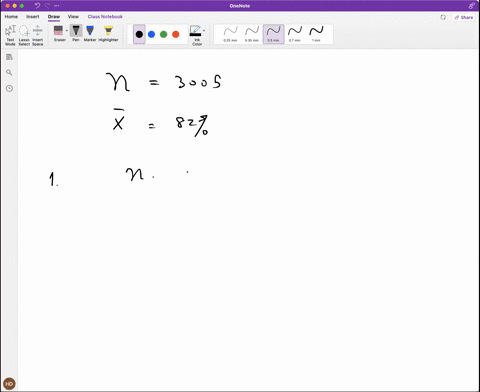Switch to the Draw ribbon tab
480x392 pixels.
(x=54, y=17)
